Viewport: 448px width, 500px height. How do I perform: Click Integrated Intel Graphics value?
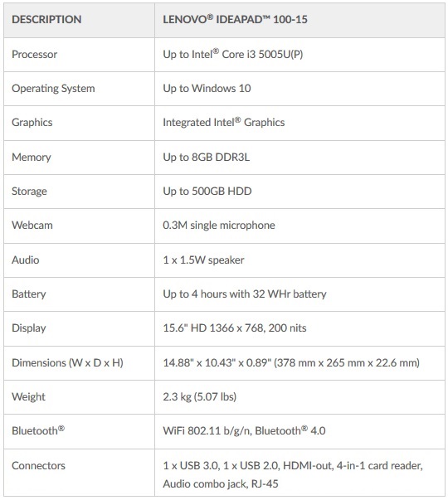coord(224,122)
